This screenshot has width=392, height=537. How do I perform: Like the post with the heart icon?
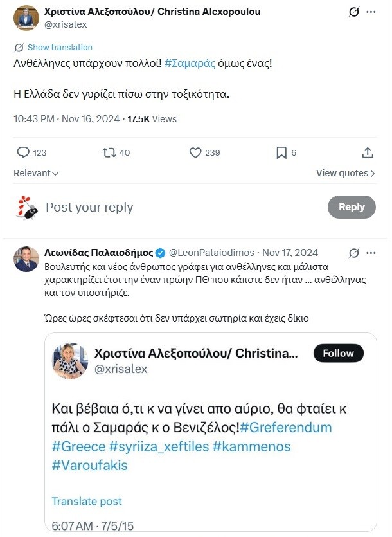coord(196,152)
